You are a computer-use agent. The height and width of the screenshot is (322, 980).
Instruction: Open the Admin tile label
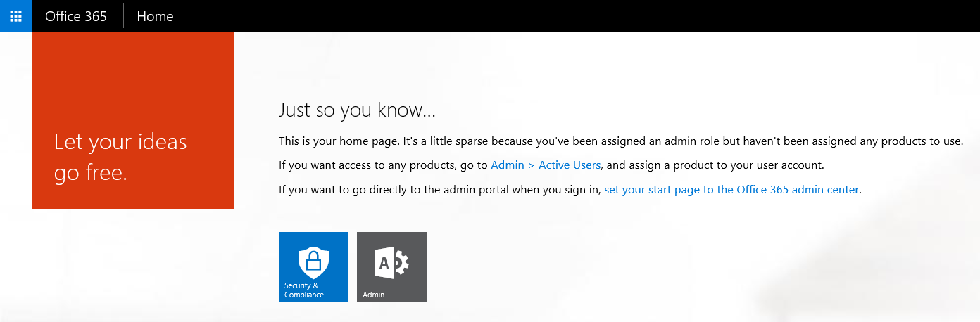[374, 295]
